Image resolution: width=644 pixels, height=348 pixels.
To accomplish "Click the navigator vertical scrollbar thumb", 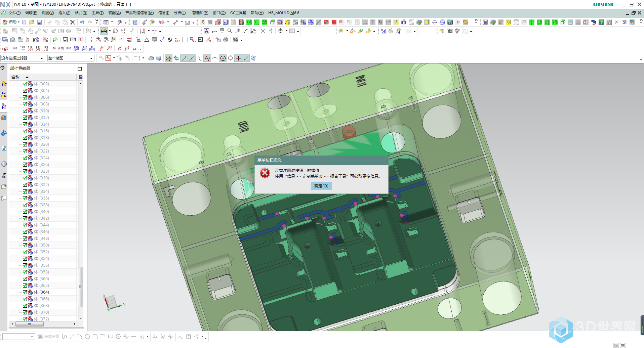I will pyautogui.click(x=81, y=287).
